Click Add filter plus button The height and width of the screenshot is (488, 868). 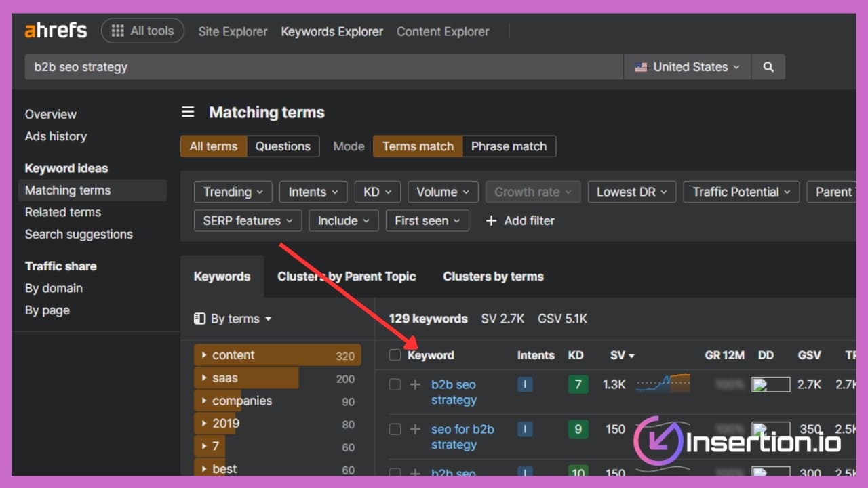click(520, 220)
